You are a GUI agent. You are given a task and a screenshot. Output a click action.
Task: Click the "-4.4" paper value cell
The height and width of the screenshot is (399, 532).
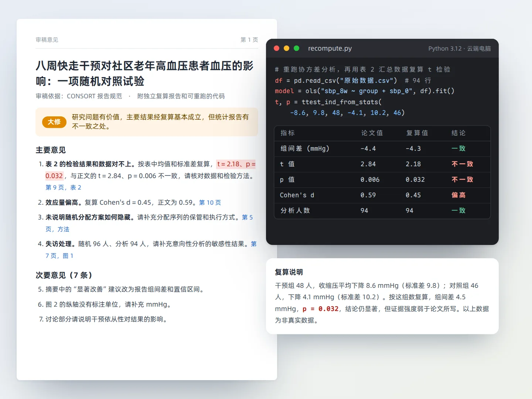[x=368, y=149]
